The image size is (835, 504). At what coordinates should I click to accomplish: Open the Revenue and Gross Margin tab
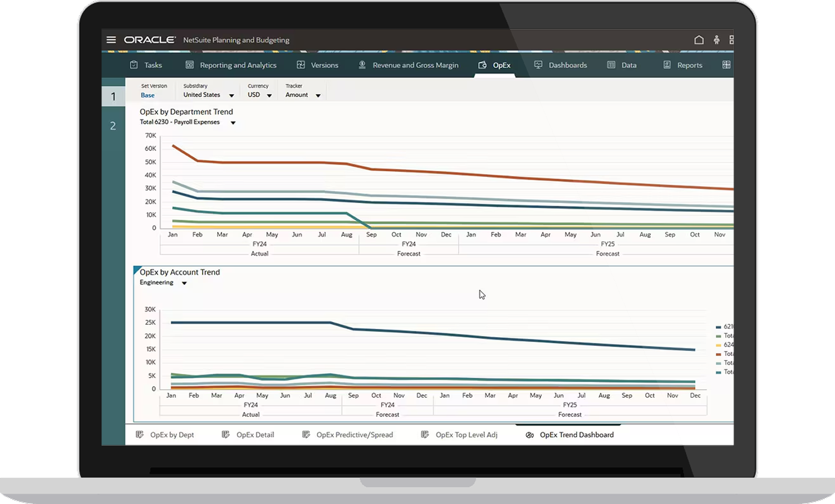[415, 65]
